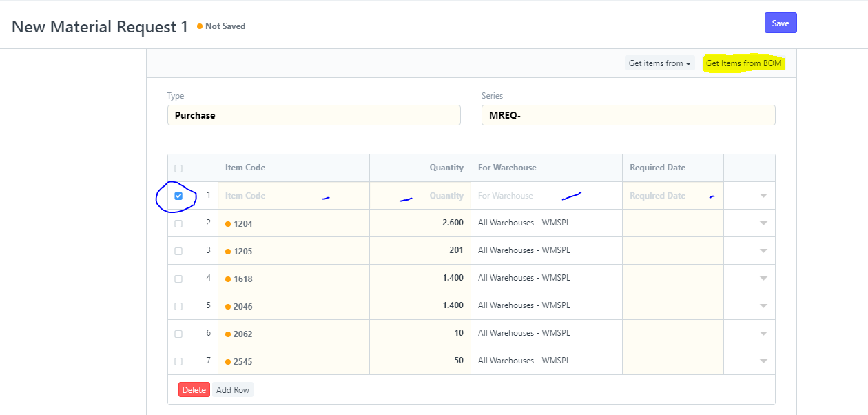Click the Type field showing Purchase
This screenshot has height=415, width=868.
coord(313,115)
